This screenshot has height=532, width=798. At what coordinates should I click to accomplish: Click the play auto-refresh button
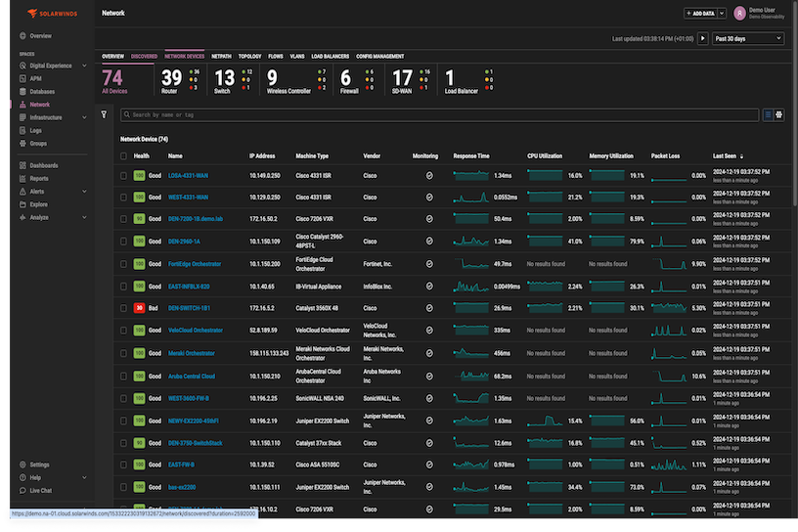click(x=702, y=39)
